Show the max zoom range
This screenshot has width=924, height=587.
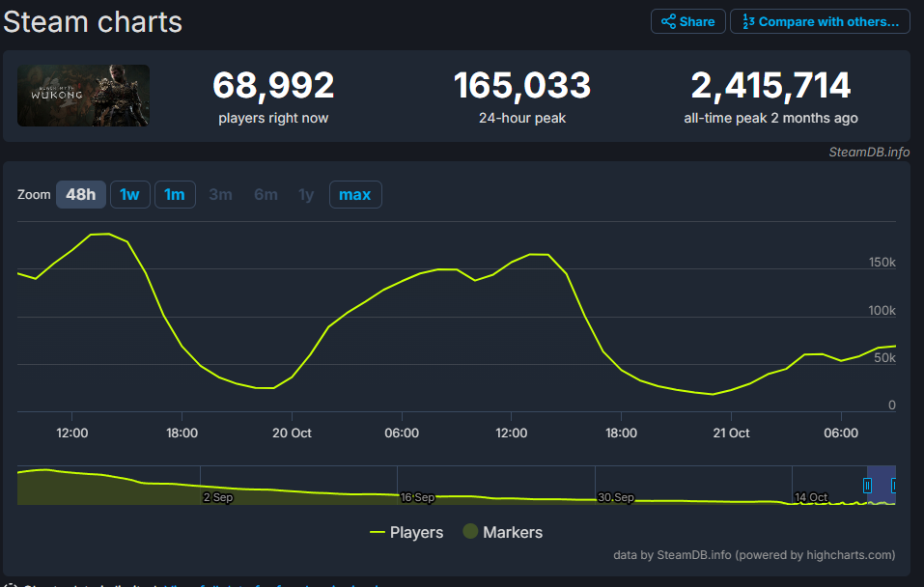point(354,194)
